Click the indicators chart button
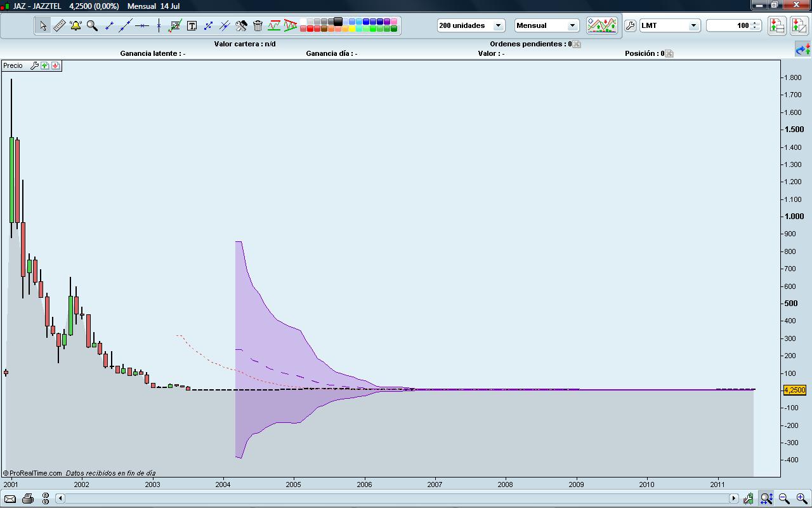812x508 pixels. [x=601, y=25]
